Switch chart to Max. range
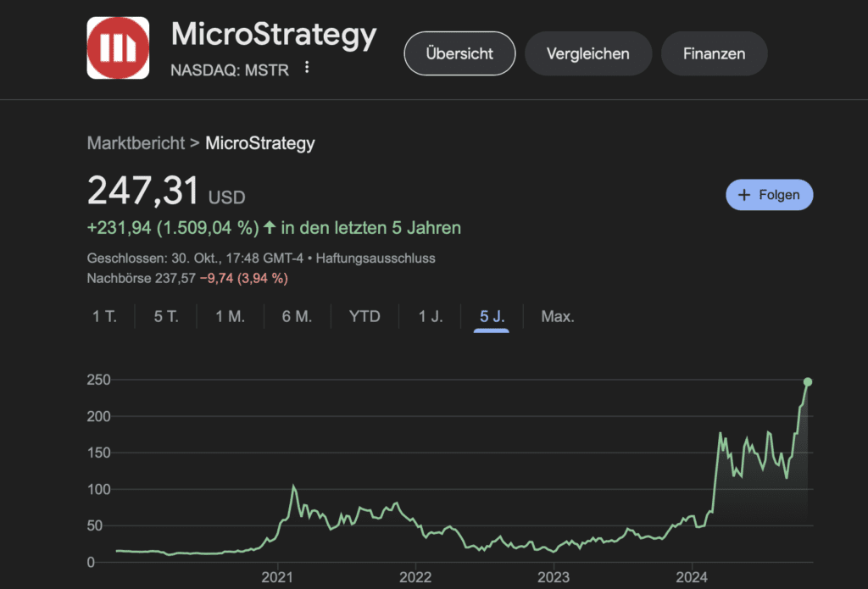 (558, 316)
